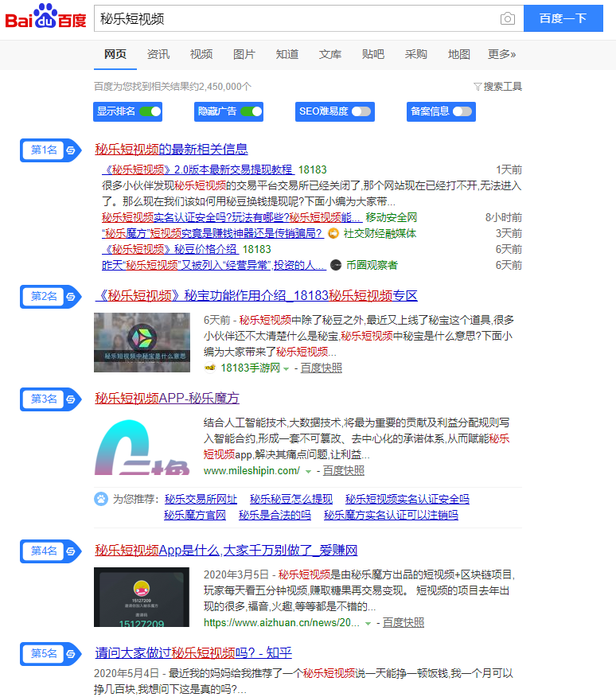Open 秘豆价格介绍 news link
The height and width of the screenshot is (697, 616).
tap(170, 249)
